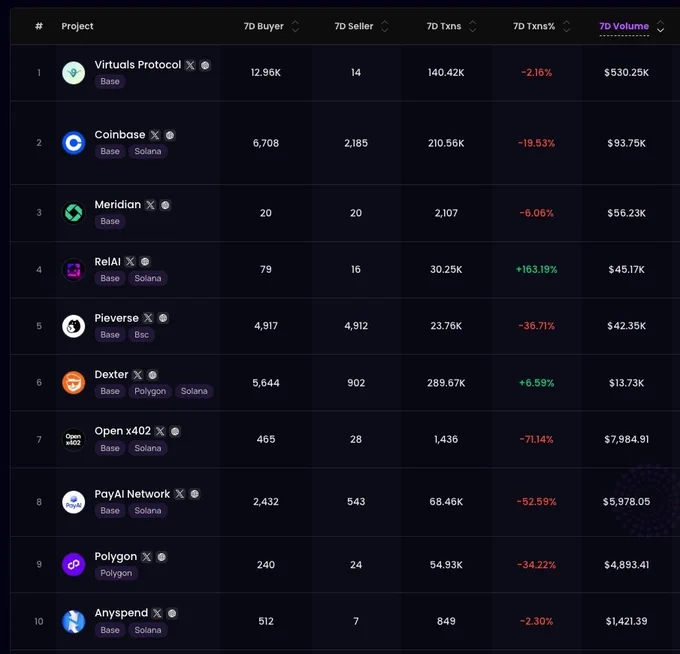The width and height of the screenshot is (680, 654).
Task: Open the Virtuals Protocol project link
Action: tap(137, 65)
